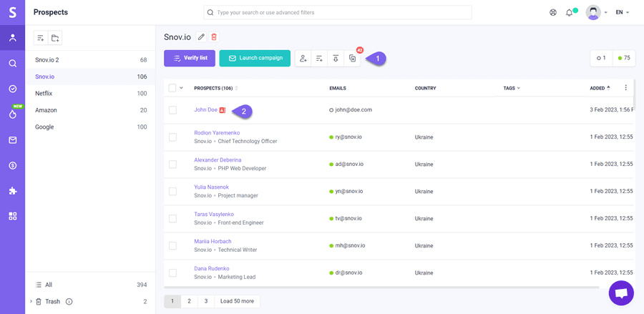The image size is (644, 314).
Task: Sort by the Prospects (106) column
Action: (215, 88)
